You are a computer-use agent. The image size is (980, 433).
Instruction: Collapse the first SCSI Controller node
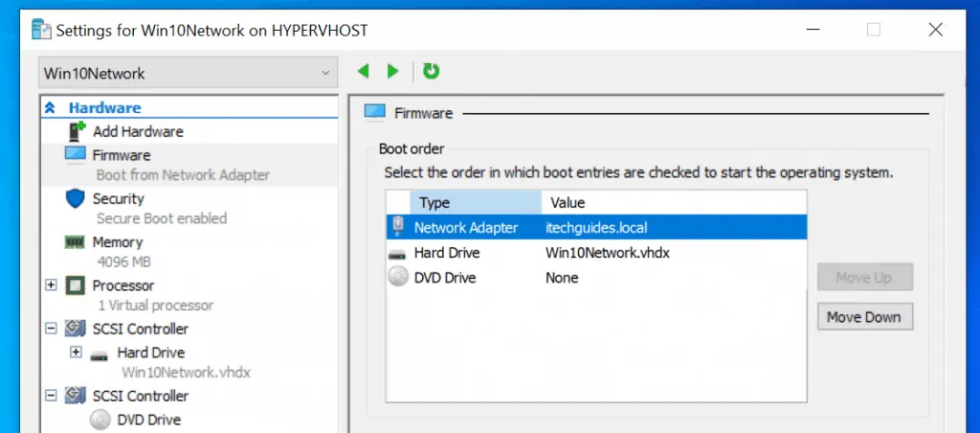point(52,329)
